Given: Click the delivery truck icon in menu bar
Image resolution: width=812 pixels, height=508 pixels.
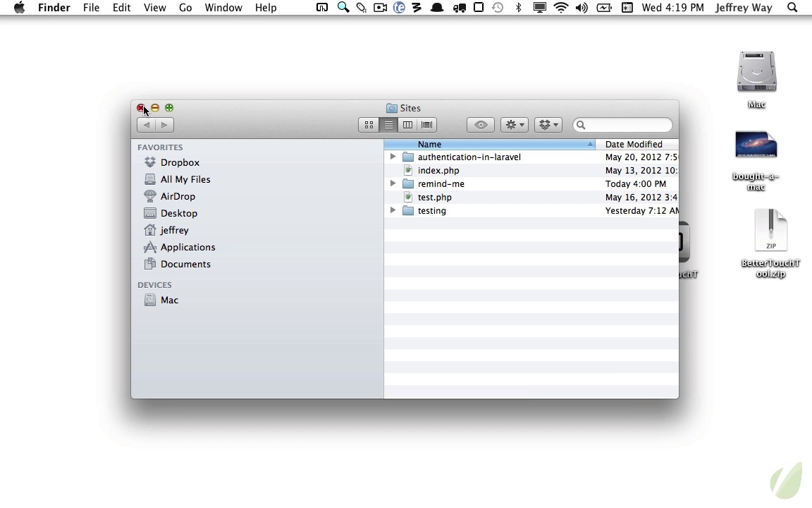Looking at the screenshot, I should 459,8.
